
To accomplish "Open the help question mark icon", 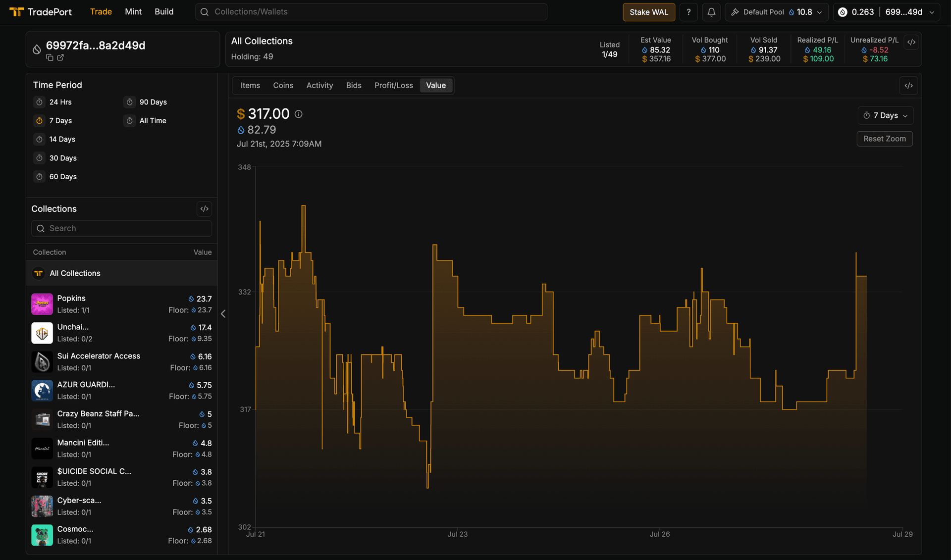I will 688,11.
